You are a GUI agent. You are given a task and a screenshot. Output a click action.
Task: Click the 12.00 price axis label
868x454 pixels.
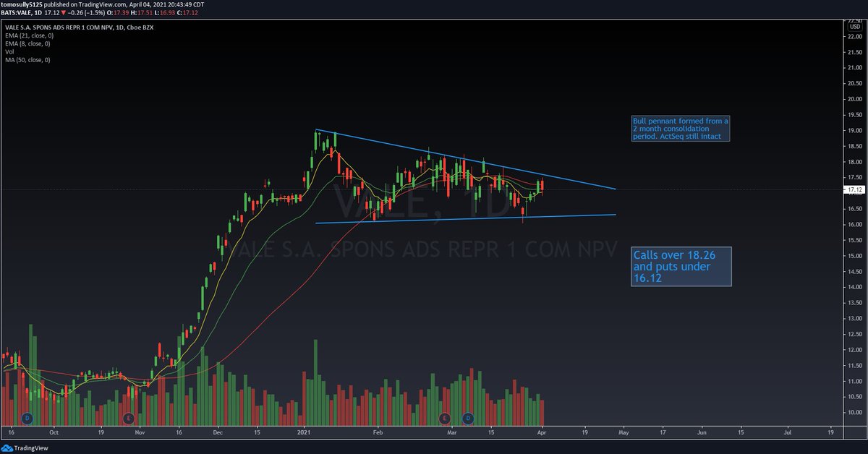coord(854,350)
